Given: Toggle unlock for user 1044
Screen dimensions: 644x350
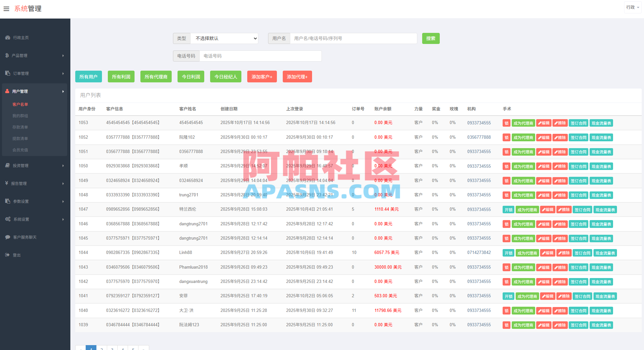Looking at the screenshot, I should (x=508, y=253).
